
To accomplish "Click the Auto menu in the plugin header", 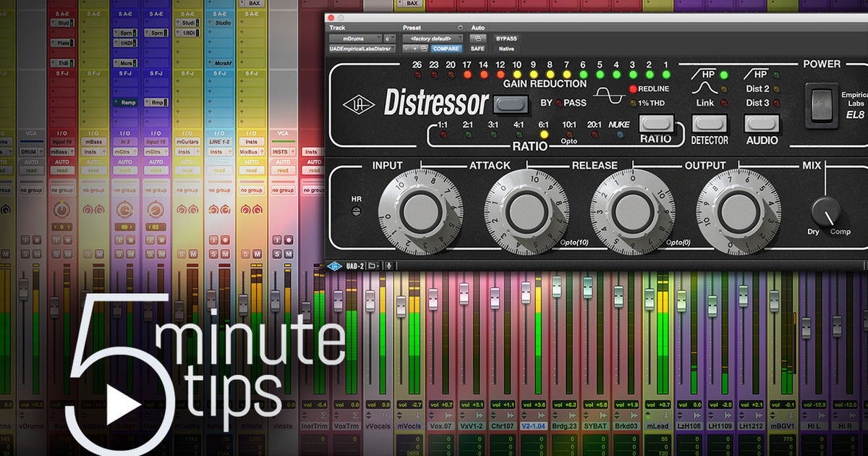I will pyautogui.click(x=478, y=28).
